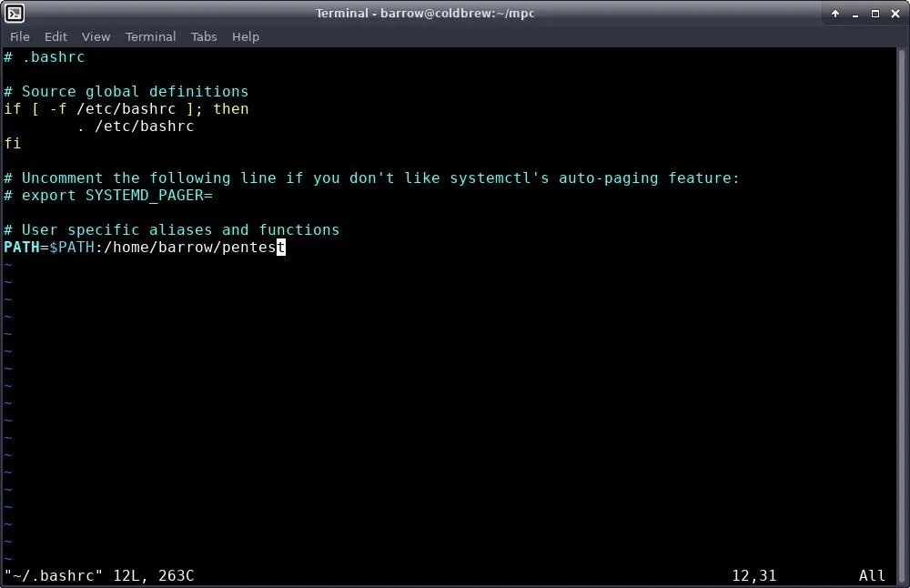Click the vertical scrollbar of the terminal
Image resolution: width=910 pixels, height=588 pixels.
click(901, 317)
